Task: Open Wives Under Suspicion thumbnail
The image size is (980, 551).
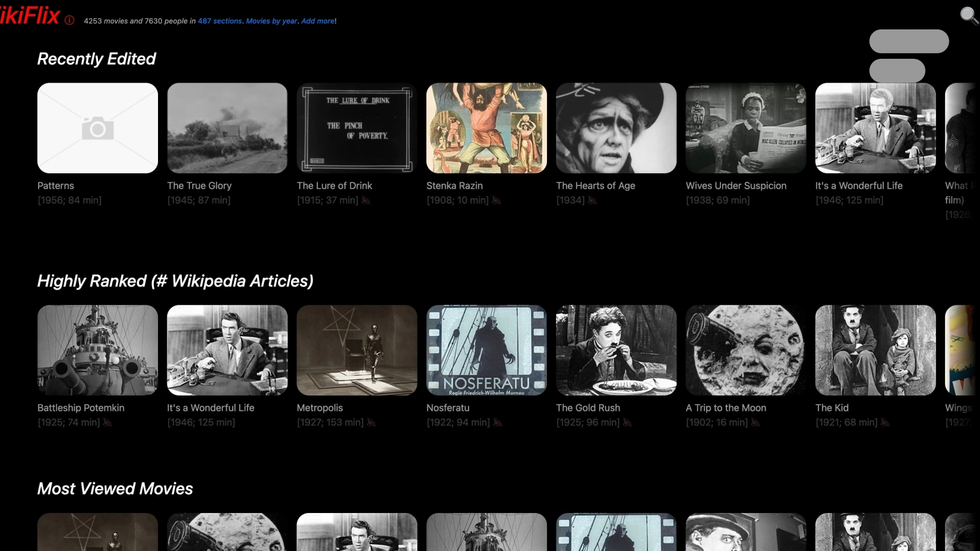Action: (x=745, y=128)
